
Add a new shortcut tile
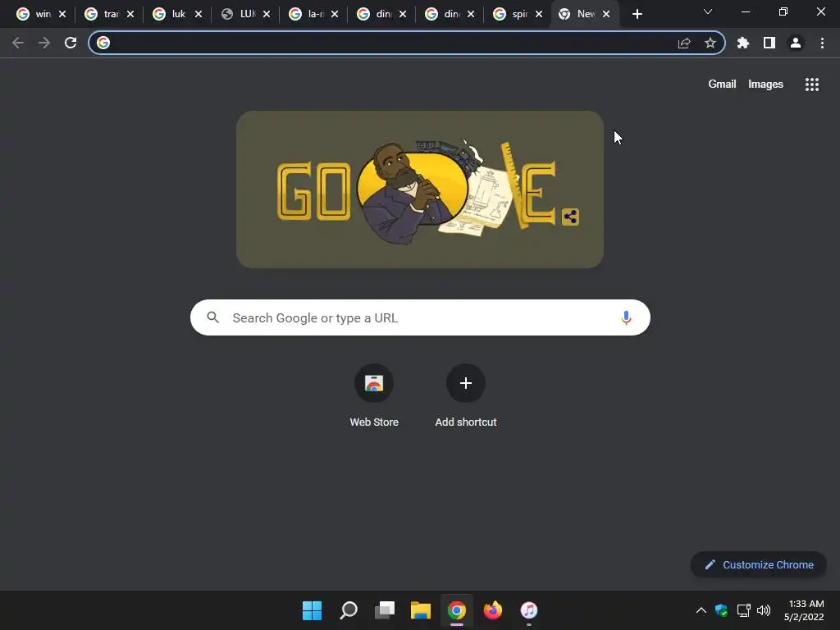466,396
